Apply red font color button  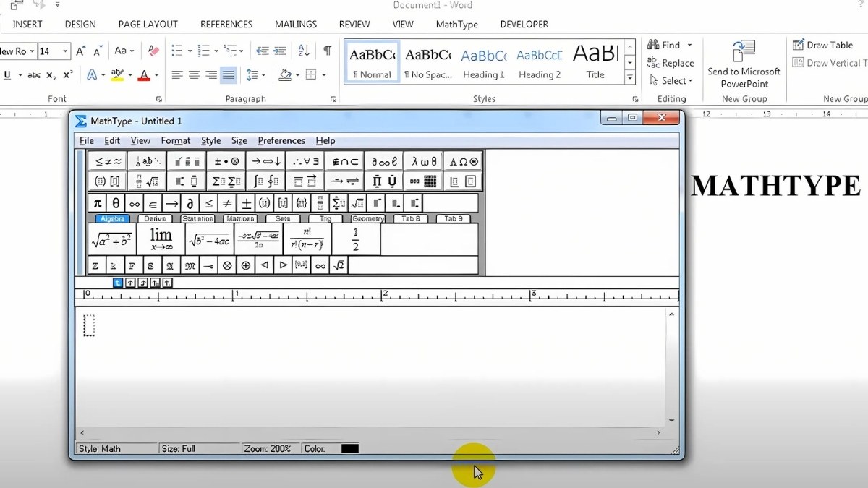click(x=144, y=75)
